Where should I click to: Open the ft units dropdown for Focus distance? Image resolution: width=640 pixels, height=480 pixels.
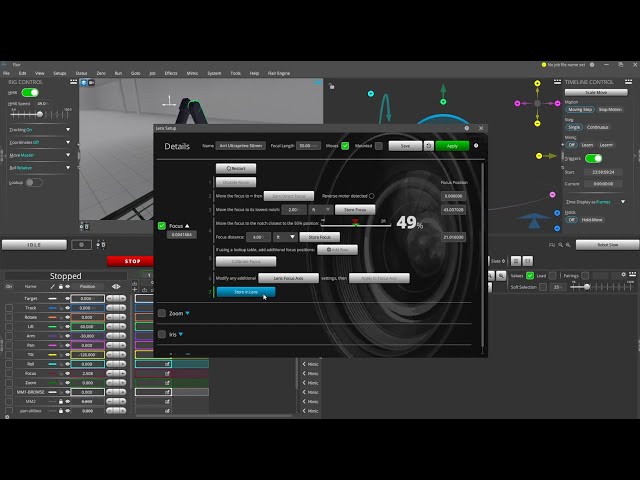pos(285,237)
